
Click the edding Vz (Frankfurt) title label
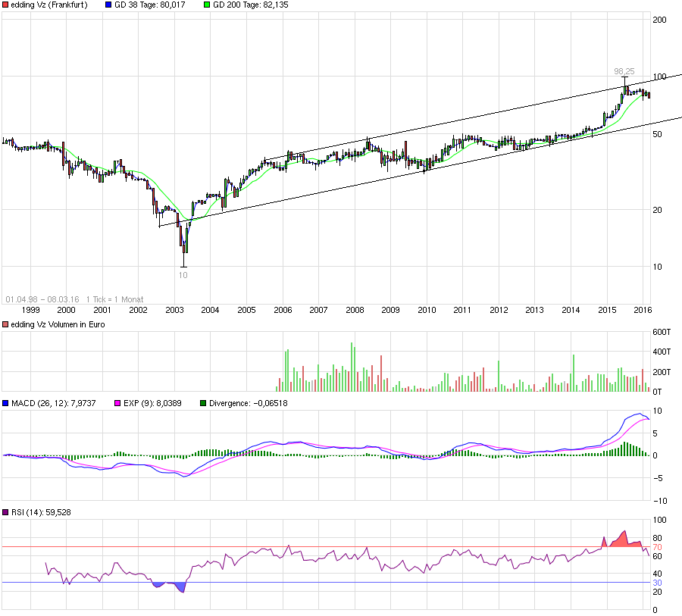[49, 5]
